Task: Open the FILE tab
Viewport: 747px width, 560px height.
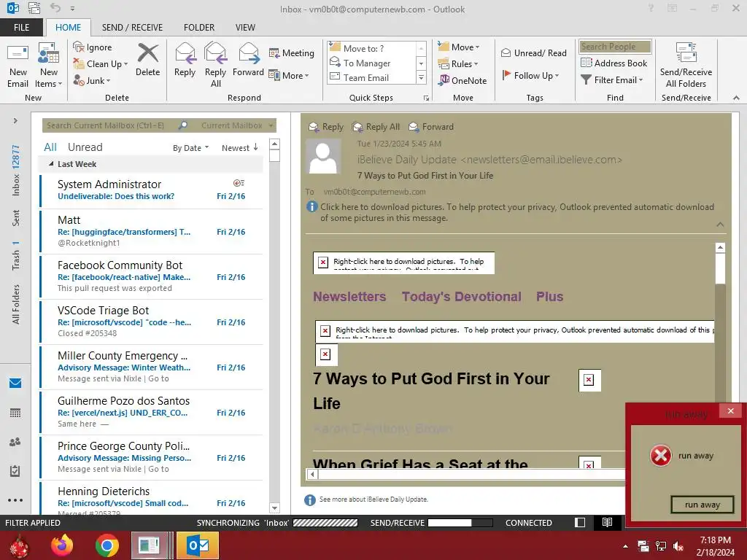Action: [21, 28]
